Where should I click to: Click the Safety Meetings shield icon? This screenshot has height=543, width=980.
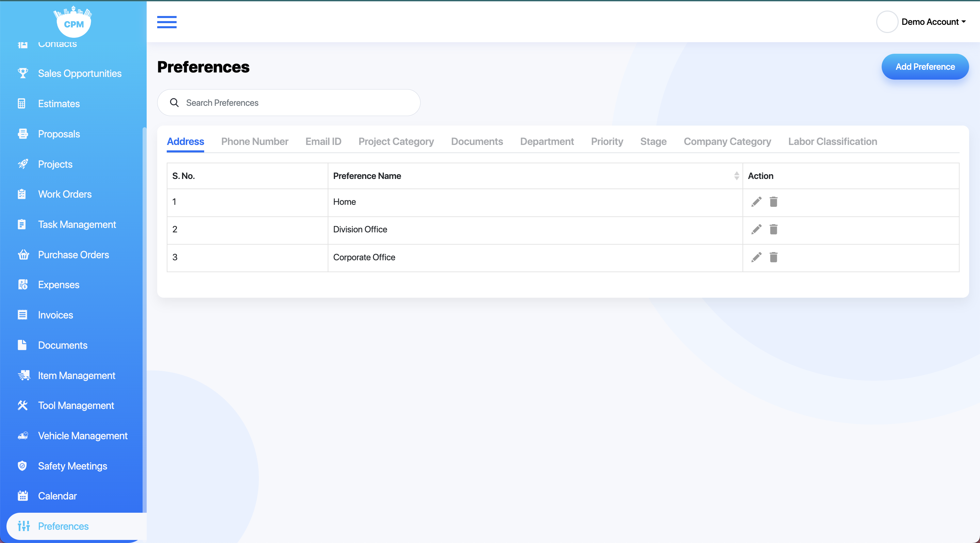coord(22,466)
